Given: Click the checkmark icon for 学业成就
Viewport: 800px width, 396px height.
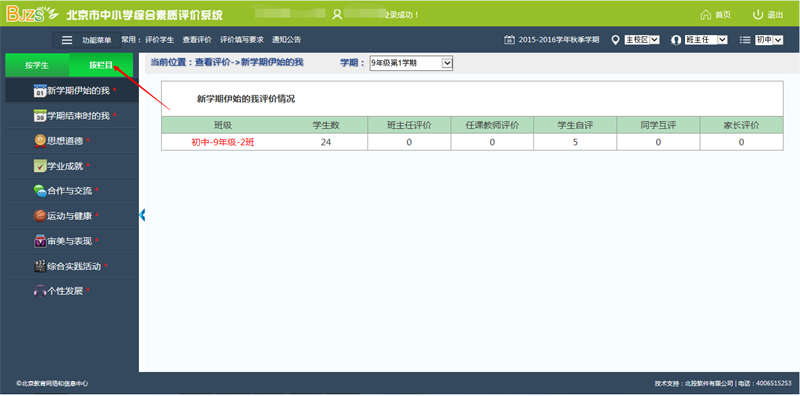Looking at the screenshot, I should coord(40,166).
